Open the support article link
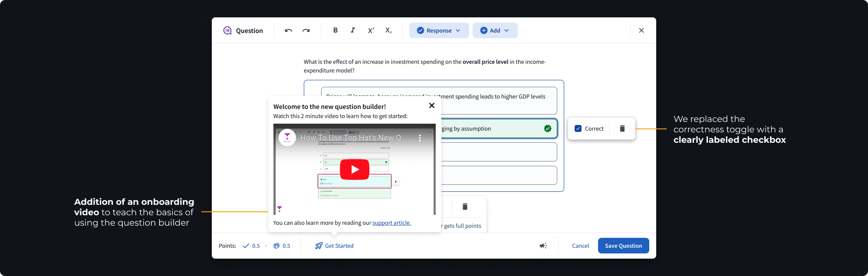868x276 pixels. point(391,223)
